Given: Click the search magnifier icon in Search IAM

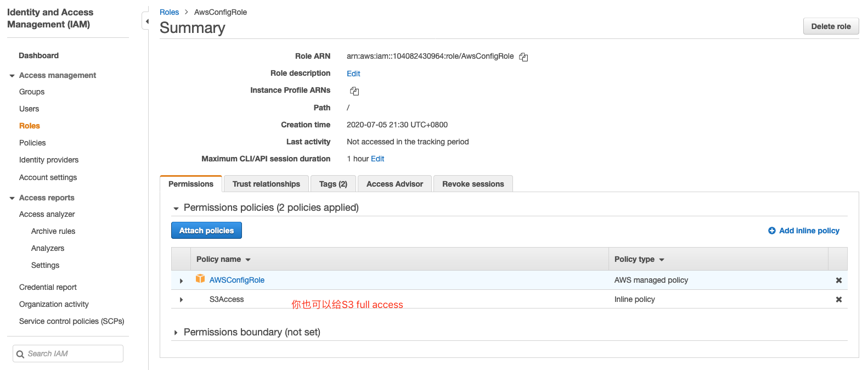Looking at the screenshot, I should [x=20, y=354].
